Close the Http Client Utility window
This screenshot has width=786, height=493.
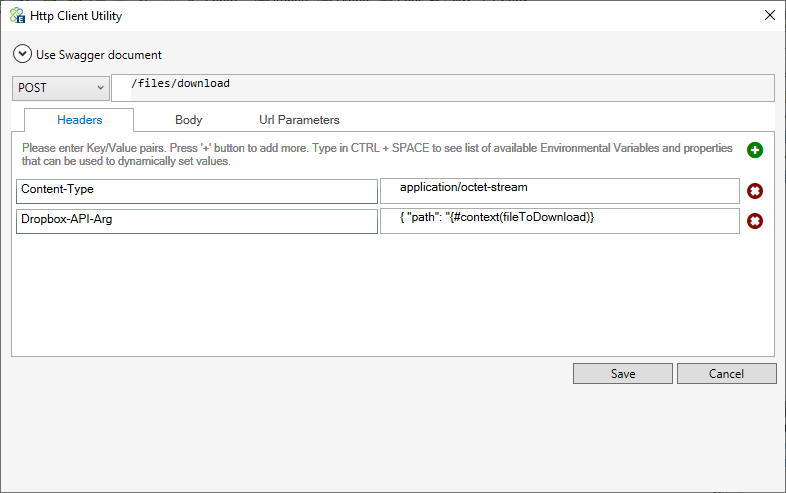(769, 16)
